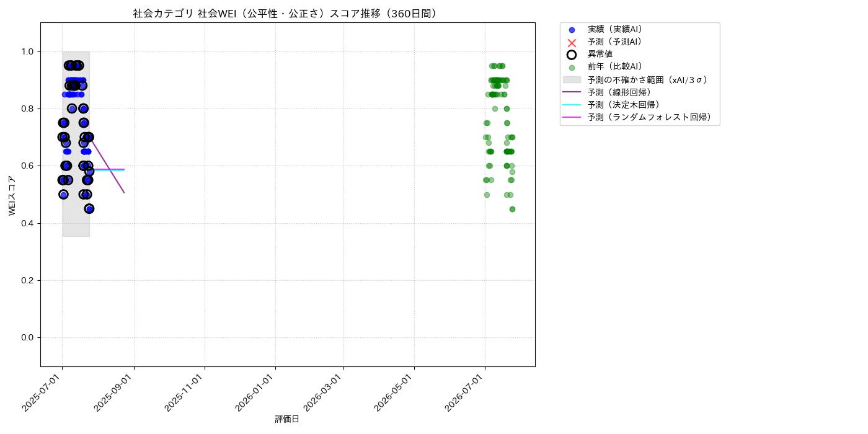Click the red X marker for 予測 in legend
The width and height of the screenshot is (868, 434).
point(572,42)
